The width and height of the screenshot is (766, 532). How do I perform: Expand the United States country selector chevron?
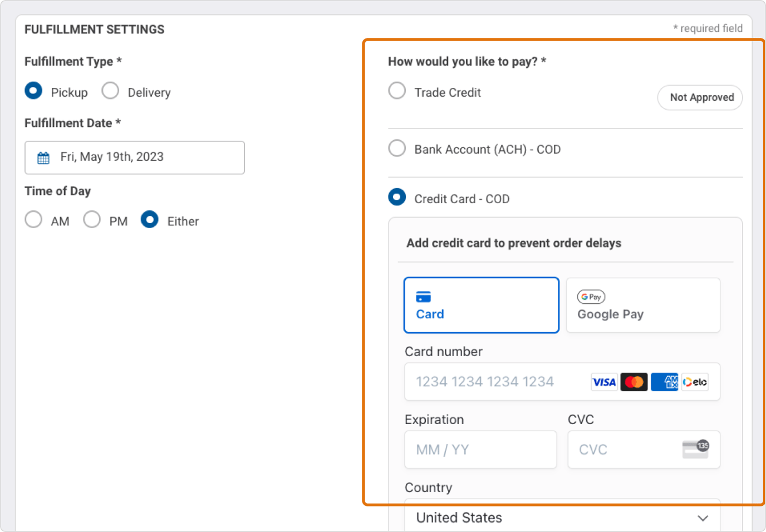(x=701, y=518)
